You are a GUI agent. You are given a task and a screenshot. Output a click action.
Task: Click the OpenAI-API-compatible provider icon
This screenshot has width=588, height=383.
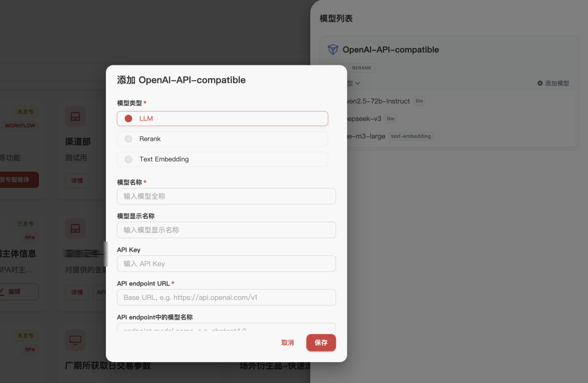333,50
